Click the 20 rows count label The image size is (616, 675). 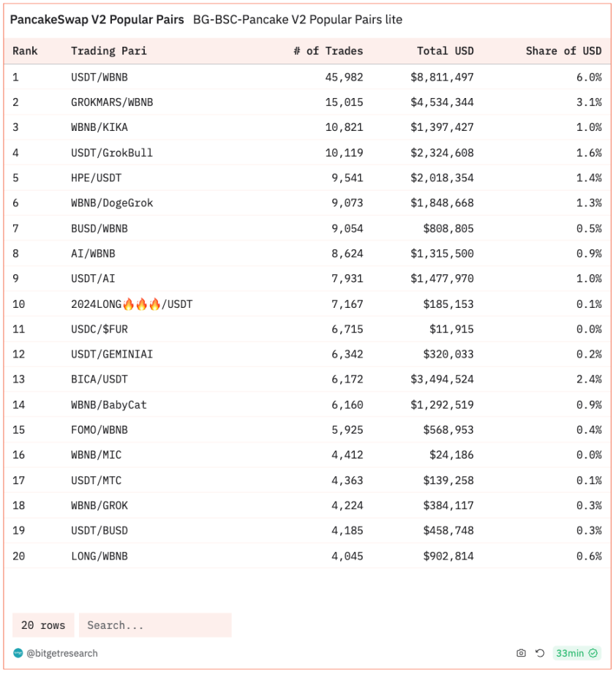click(43, 625)
